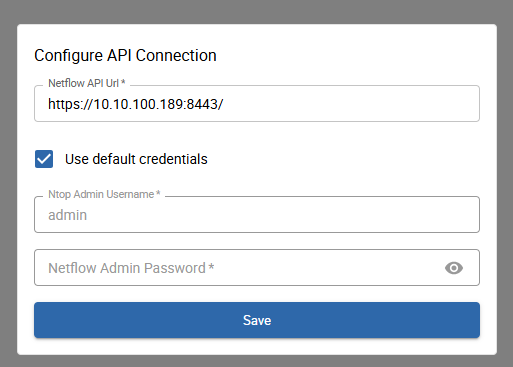Image resolution: width=513 pixels, height=367 pixels.
Task: Click the "Netflow Admin Password" placeholder text
Action: 131,268
